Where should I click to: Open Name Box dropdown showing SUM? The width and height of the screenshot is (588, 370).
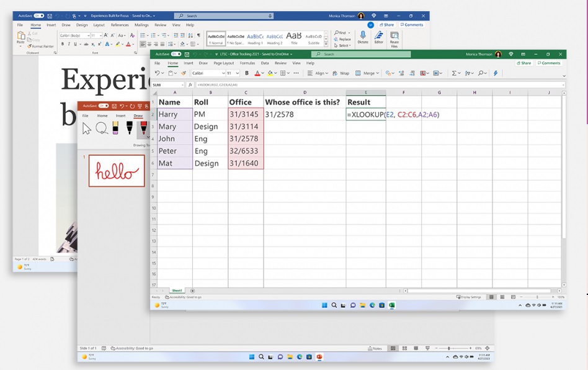click(x=182, y=85)
